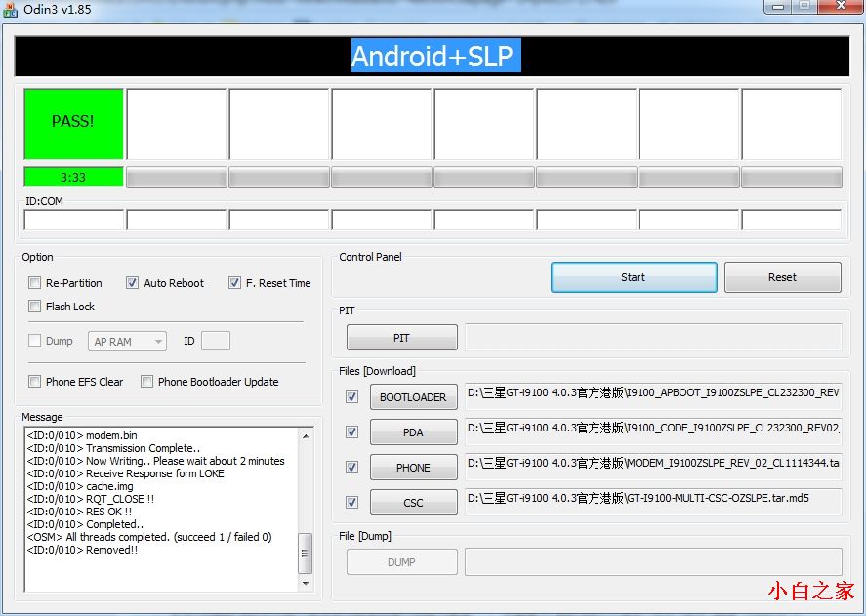Click Message log scrollbar down arrow
The height and width of the screenshot is (616, 866).
pyautogui.click(x=306, y=583)
